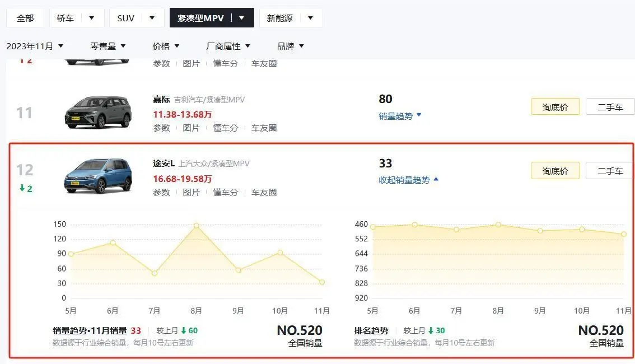Click the 8月 point on ranking trend chart
635x364 pixels.
[x=498, y=225]
